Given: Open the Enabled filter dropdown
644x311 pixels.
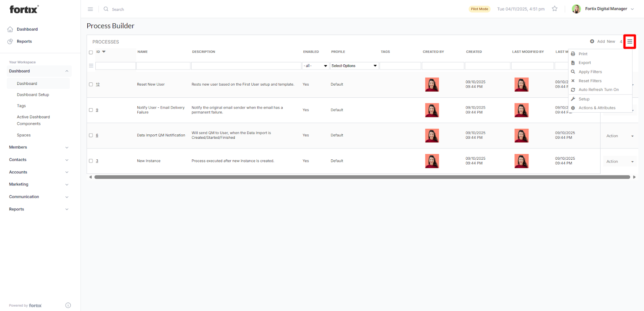Looking at the screenshot, I should (316, 66).
